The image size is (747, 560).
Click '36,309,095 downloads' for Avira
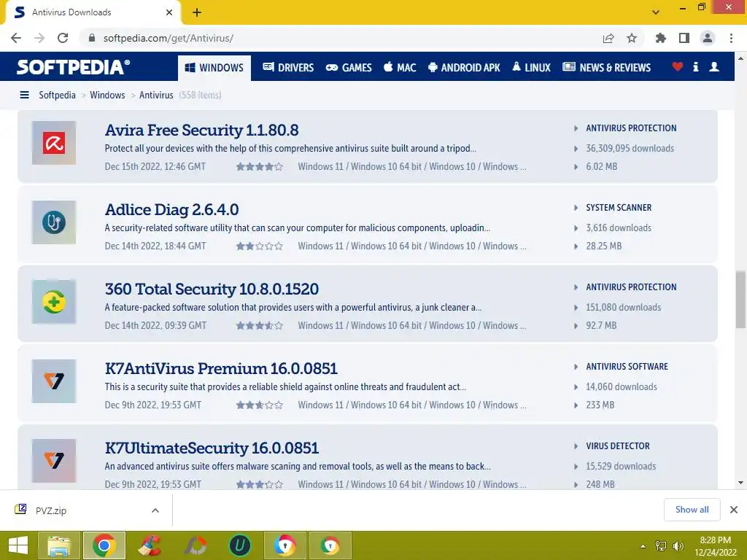[x=630, y=149]
